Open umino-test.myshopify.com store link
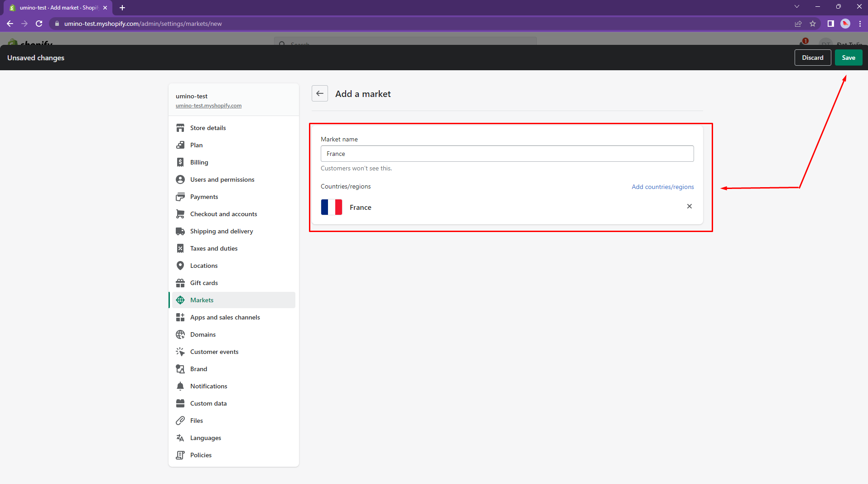The height and width of the screenshot is (484, 868). [x=208, y=106]
